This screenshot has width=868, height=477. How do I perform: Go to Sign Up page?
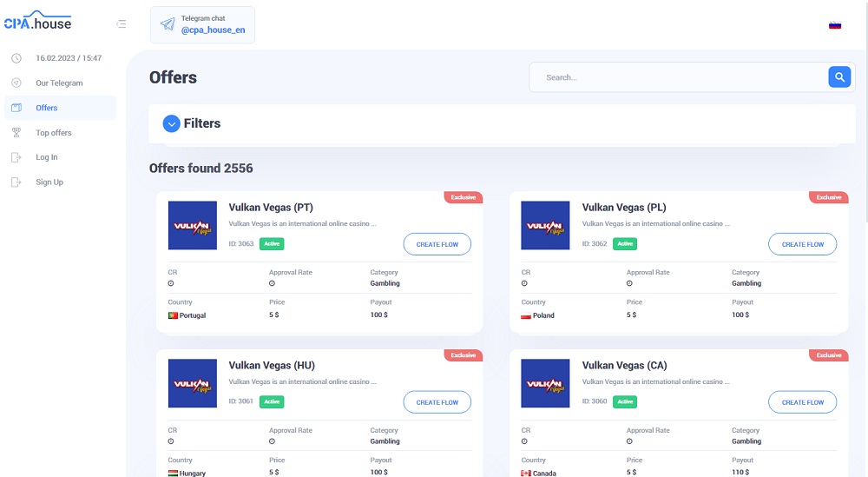(x=49, y=182)
